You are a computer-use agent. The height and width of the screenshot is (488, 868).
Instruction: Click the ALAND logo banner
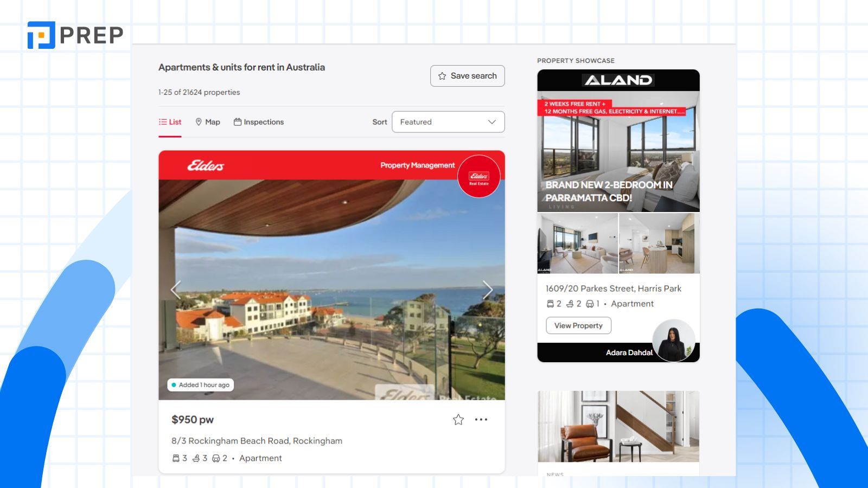(618, 80)
